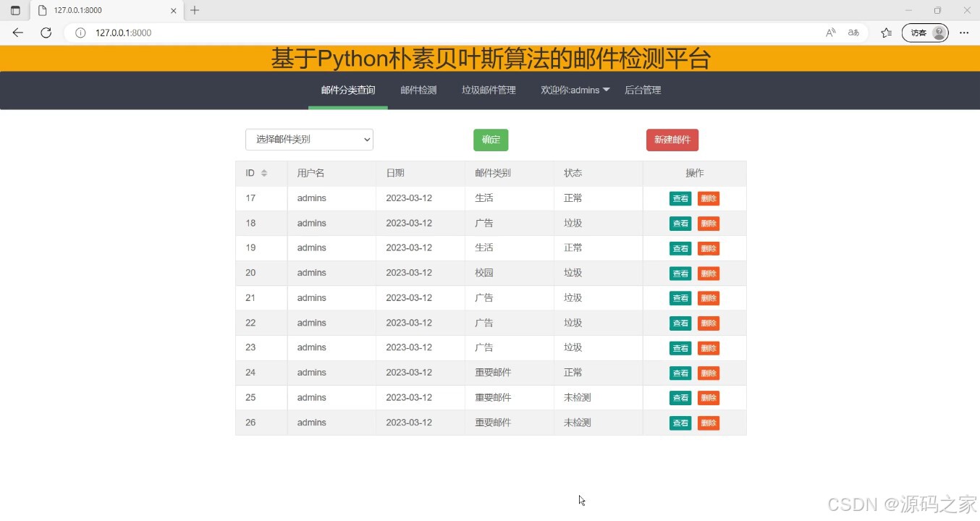The width and height of the screenshot is (980, 521).
Task: View the email with ID 20
Action: [680, 274]
